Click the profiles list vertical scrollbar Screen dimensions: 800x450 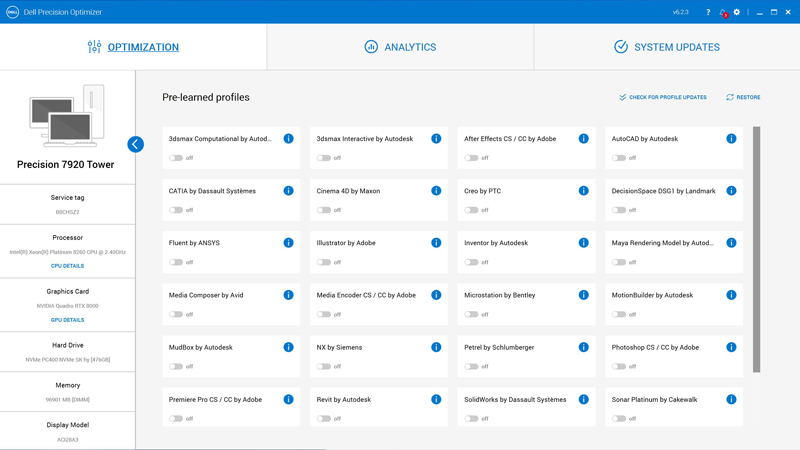[x=757, y=249]
